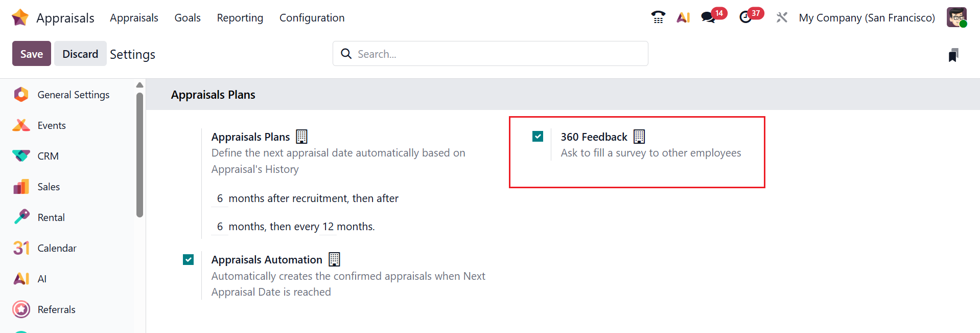Screen dimensions: 980x333
Task: Open the Configuration menu
Action: coord(312,18)
